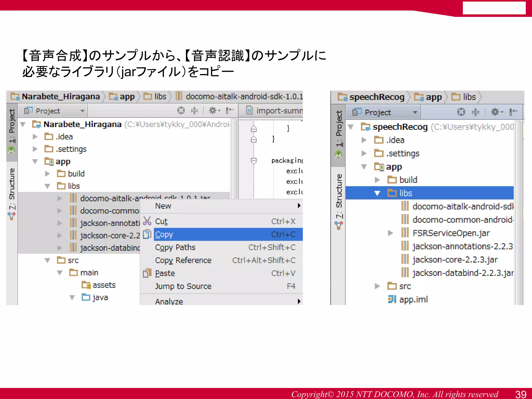Click the assets folder icon
This screenshot has width=532, height=399.
pos(86,285)
